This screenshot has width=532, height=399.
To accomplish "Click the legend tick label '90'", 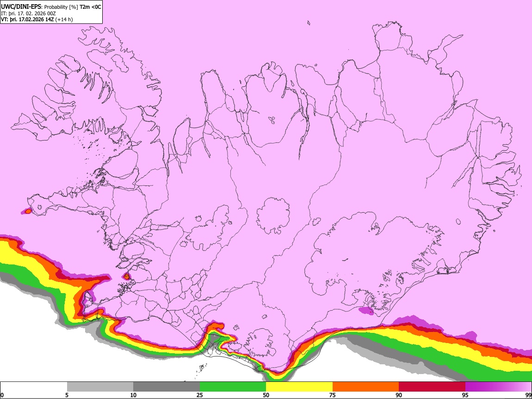I will click(399, 395).
